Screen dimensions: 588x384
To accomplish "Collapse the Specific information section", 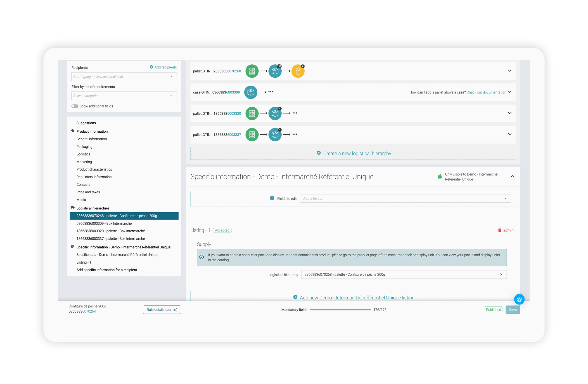I will [x=512, y=176].
